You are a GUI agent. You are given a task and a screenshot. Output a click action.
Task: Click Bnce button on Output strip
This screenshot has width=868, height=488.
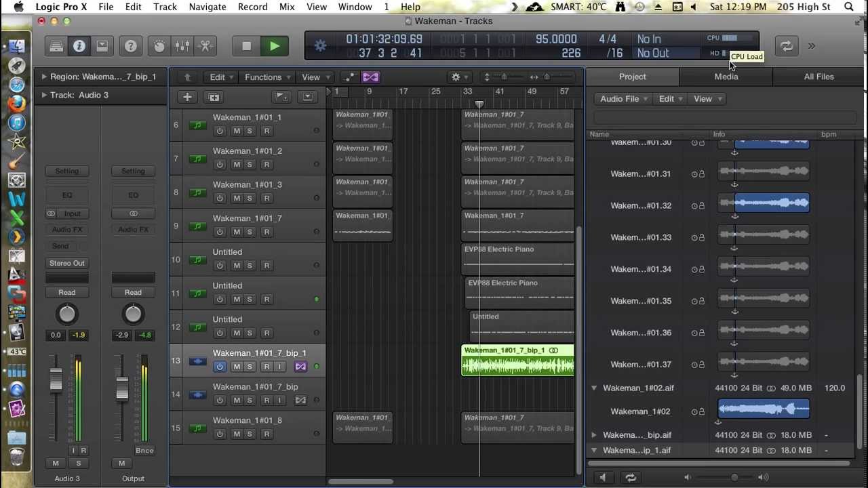[x=144, y=451]
